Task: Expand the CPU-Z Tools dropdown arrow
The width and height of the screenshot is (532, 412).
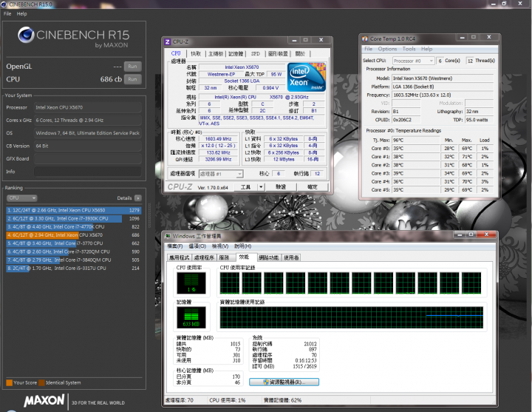Action: point(261,187)
